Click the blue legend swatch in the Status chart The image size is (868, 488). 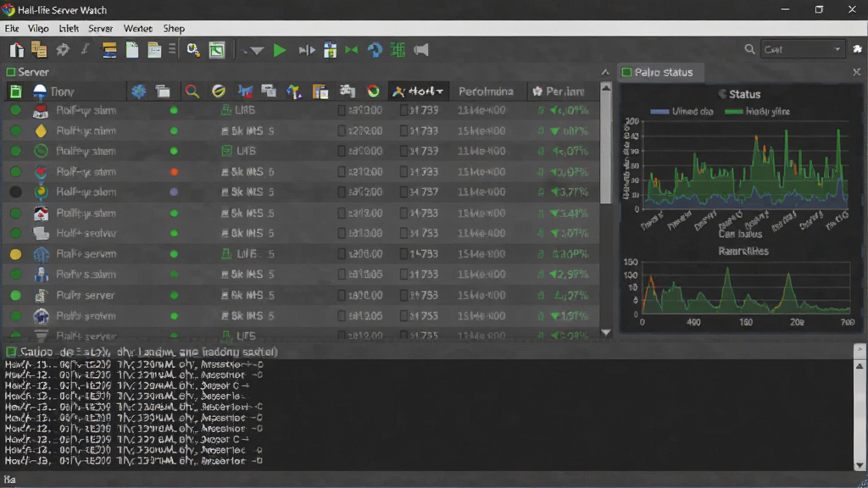click(659, 111)
